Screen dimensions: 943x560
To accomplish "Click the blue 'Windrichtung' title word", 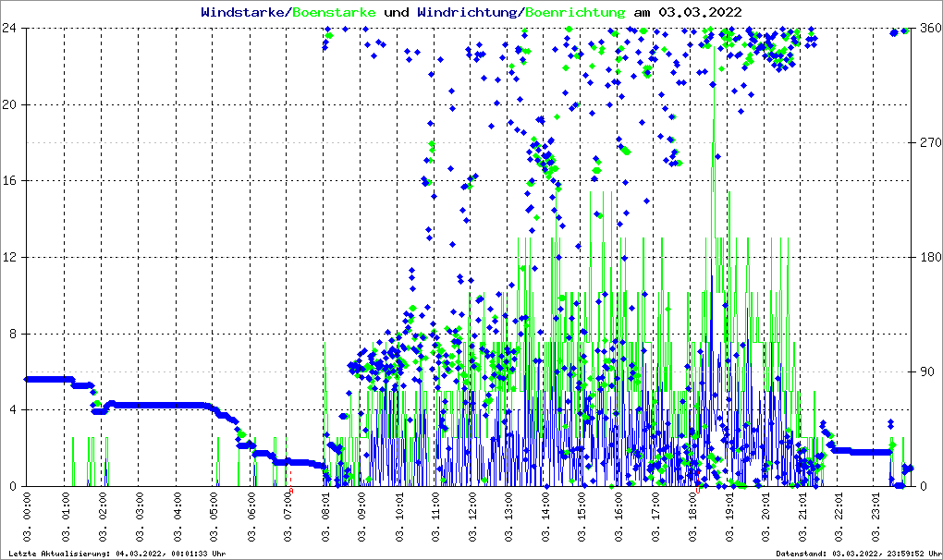I will (467, 12).
